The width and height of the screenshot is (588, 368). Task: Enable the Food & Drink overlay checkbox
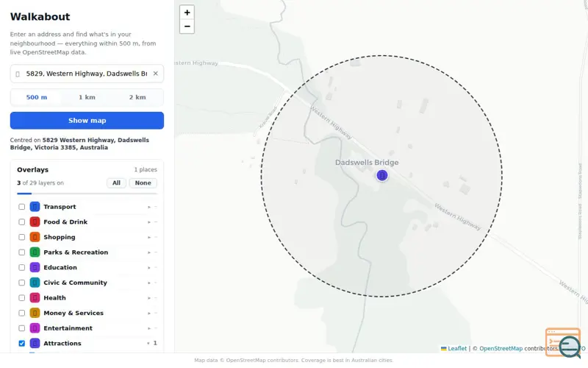(22, 222)
